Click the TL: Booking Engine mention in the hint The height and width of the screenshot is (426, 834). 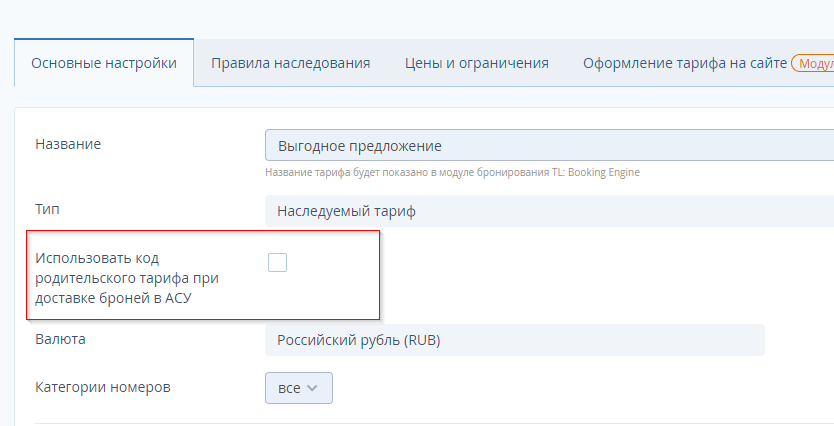pos(595,172)
